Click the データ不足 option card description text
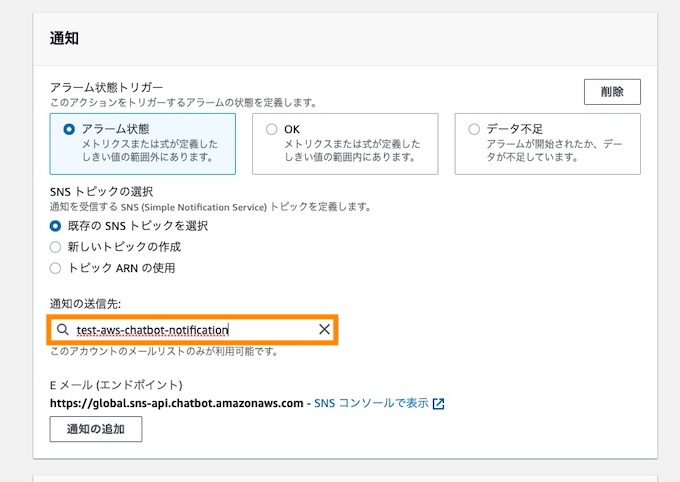 coord(554,150)
